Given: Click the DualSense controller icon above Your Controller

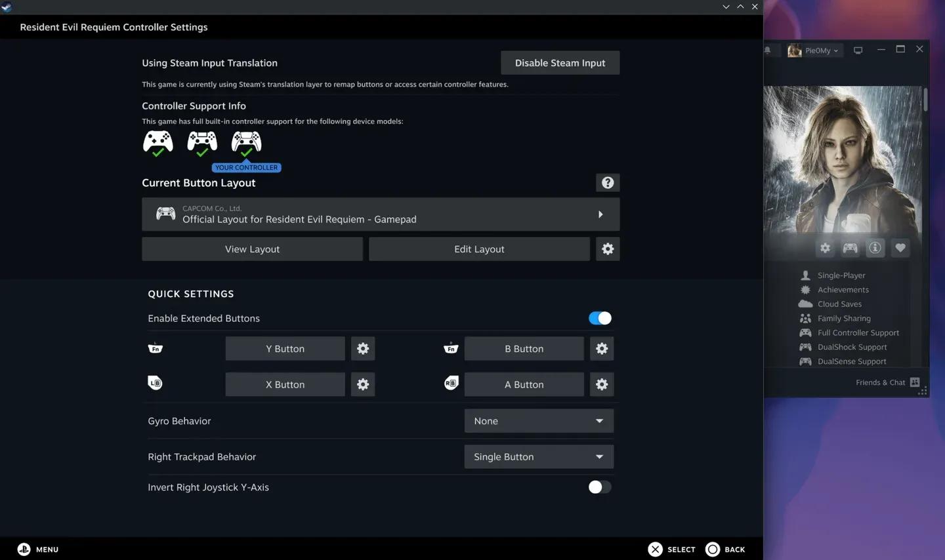Looking at the screenshot, I should pos(246,143).
